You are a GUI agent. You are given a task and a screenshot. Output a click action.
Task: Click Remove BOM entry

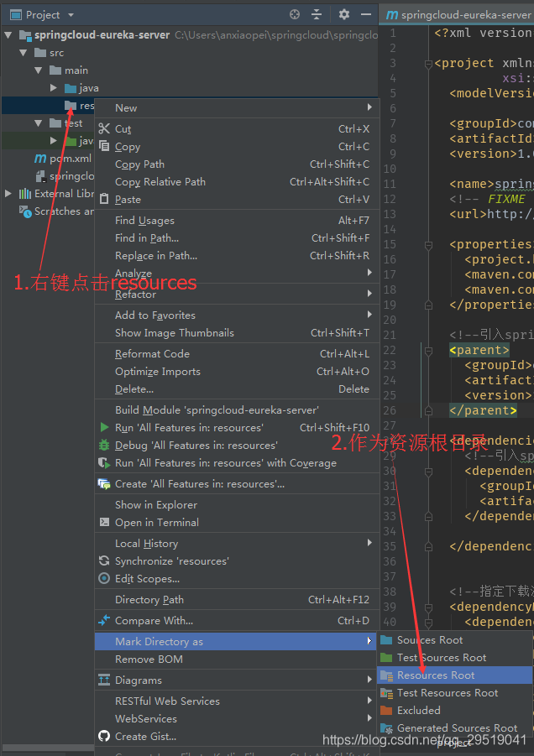[238, 660]
